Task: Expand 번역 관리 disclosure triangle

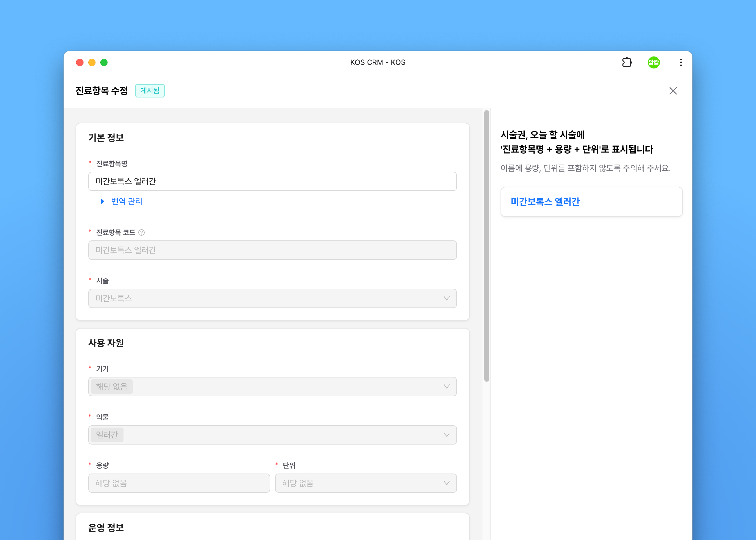Action: (x=102, y=201)
